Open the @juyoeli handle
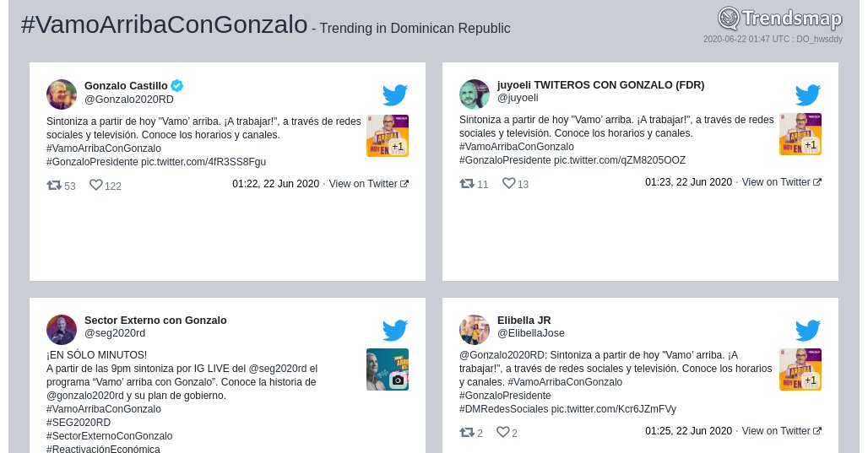The height and width of the screenshot is (453, 868). tap(518, 98)
